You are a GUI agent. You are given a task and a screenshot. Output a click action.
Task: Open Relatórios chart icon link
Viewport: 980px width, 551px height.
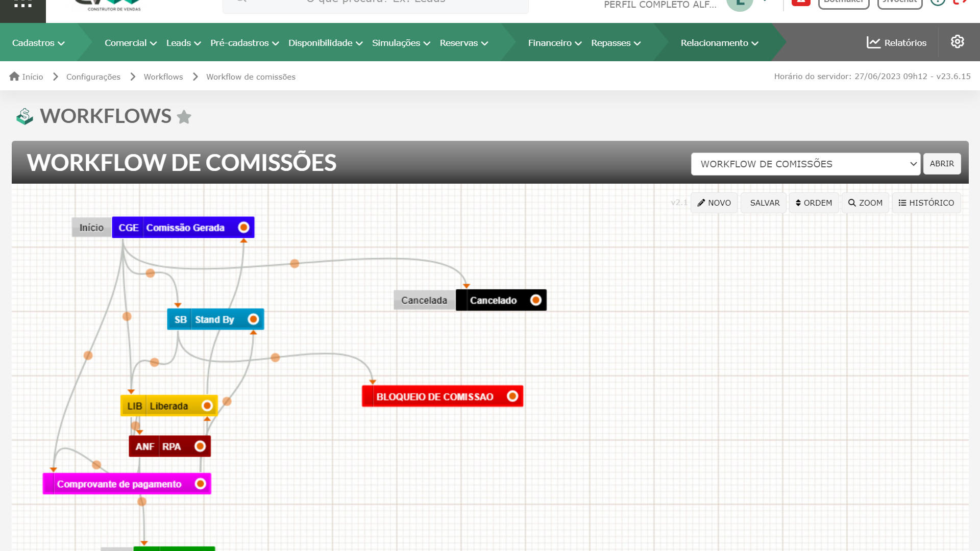(896, 43)
